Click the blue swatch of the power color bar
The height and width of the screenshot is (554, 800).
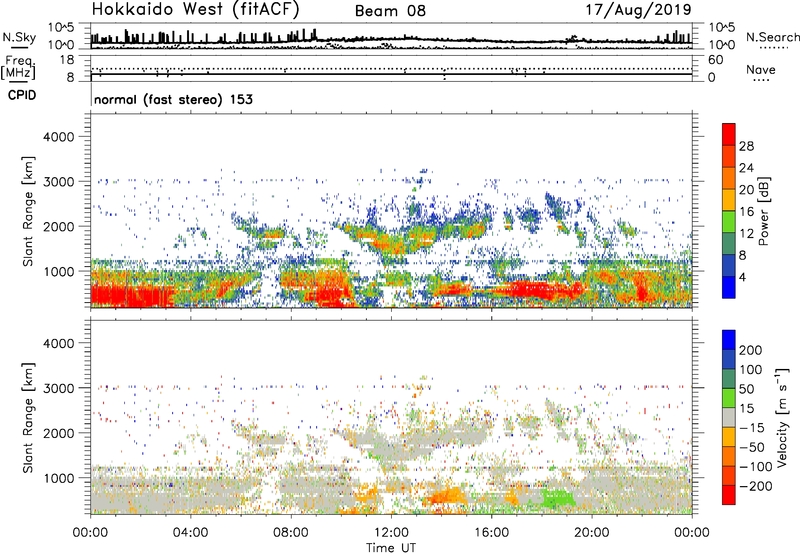click(729, 287)
